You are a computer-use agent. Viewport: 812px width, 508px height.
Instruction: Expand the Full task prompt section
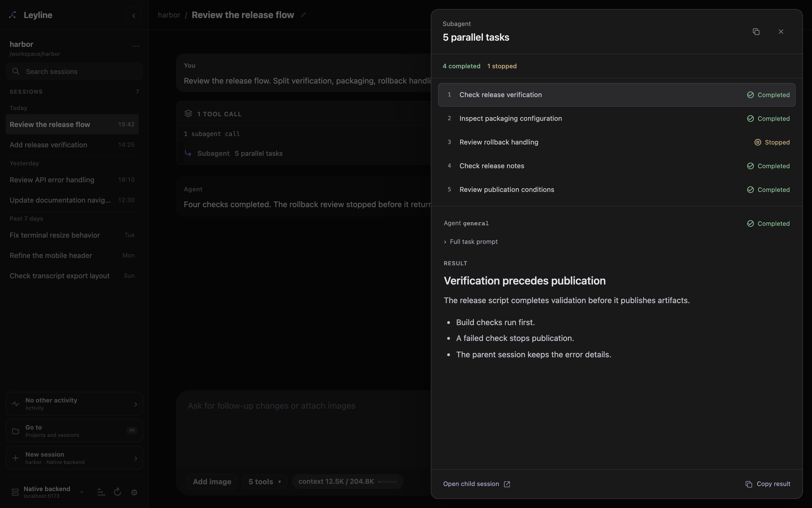click(471, 242)
